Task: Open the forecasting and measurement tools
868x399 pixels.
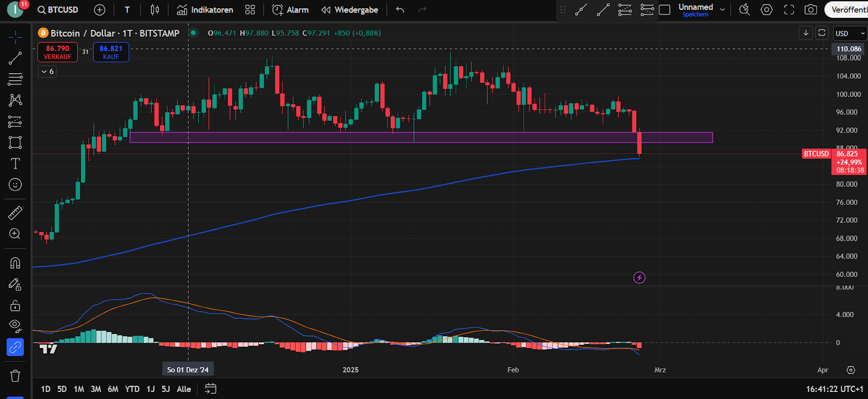Action: coord(15,121)
